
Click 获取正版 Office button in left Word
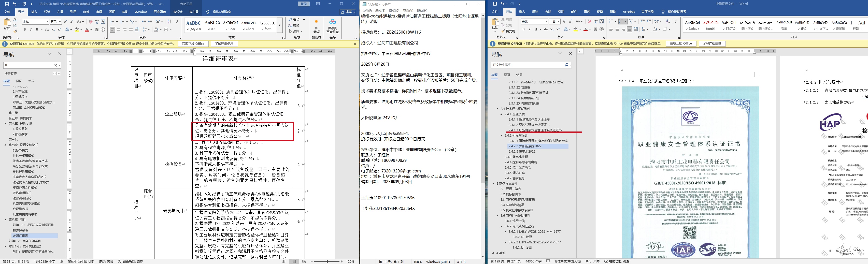pyautogui.click(x=193, y=44)
